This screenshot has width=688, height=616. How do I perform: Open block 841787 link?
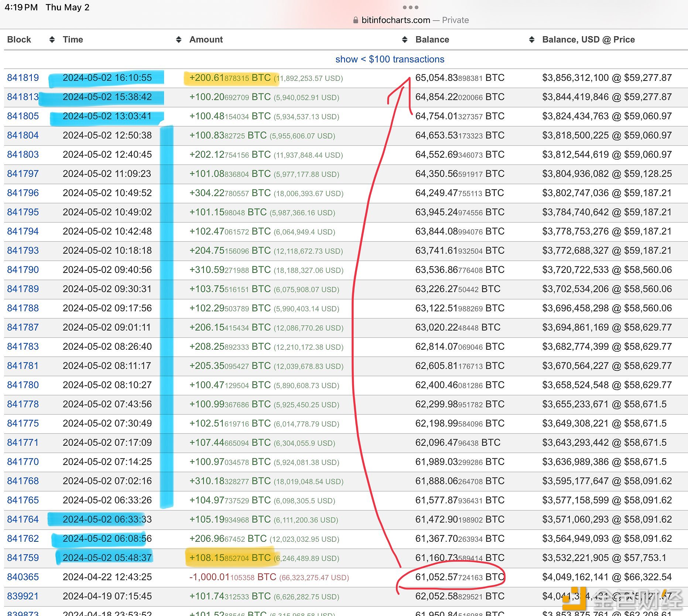(23, 327)
